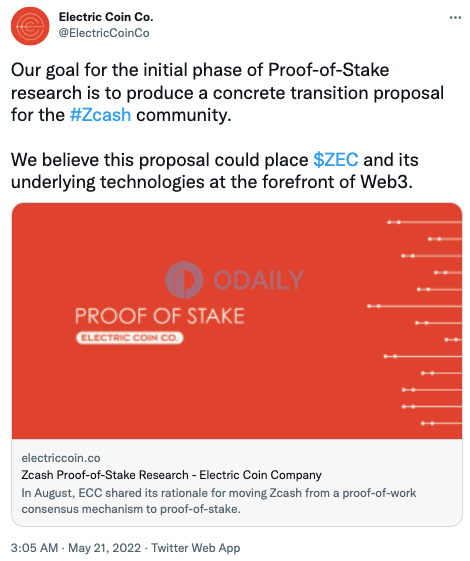Open Zcash Proof-of-Stake Research article title
The width and height of the screenshot is (470, 561).
tap(171, 475)
